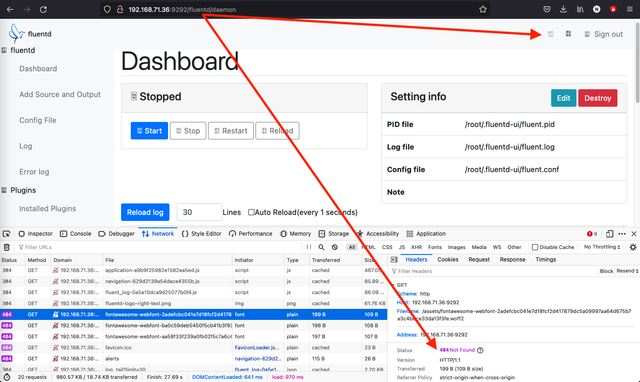Image resolution: width=640 pixels, height=382 pixels.
Task: Click the fluentd logo
Action: tap(31, 33)
